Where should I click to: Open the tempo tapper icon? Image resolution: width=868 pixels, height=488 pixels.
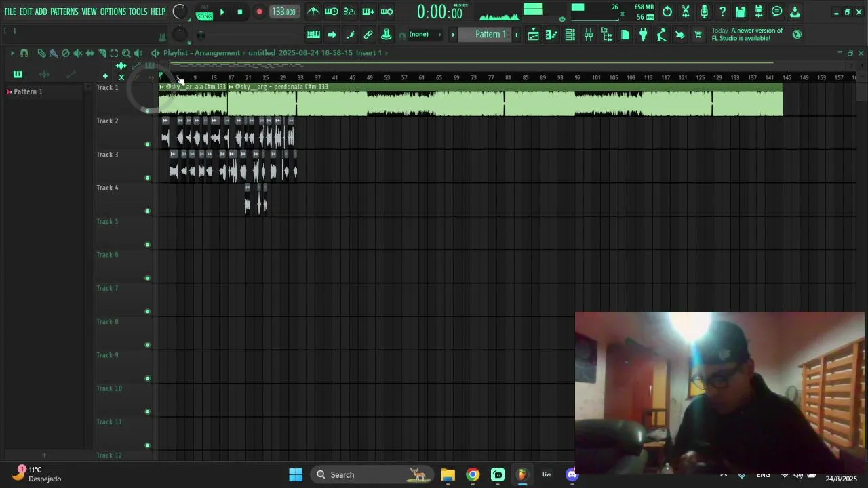[x=662, y=35]
